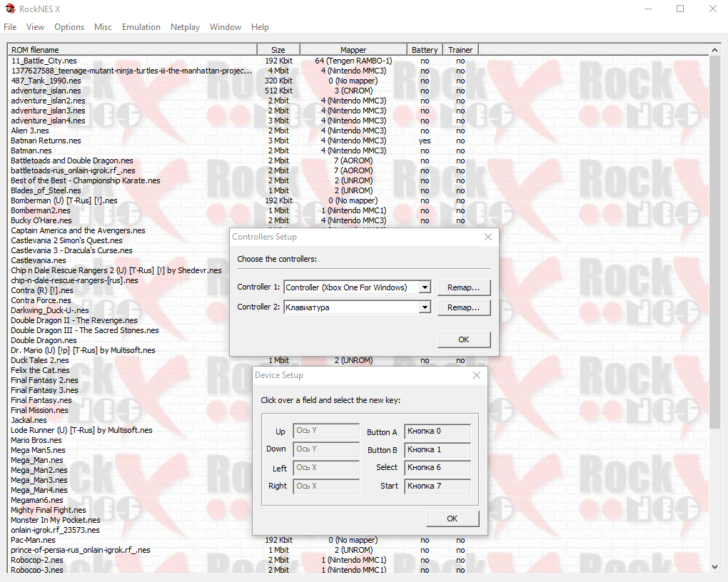Click the '512 Kbit' size cell
Viewport: 728px width, 582px height.
[x=278, y=91]
